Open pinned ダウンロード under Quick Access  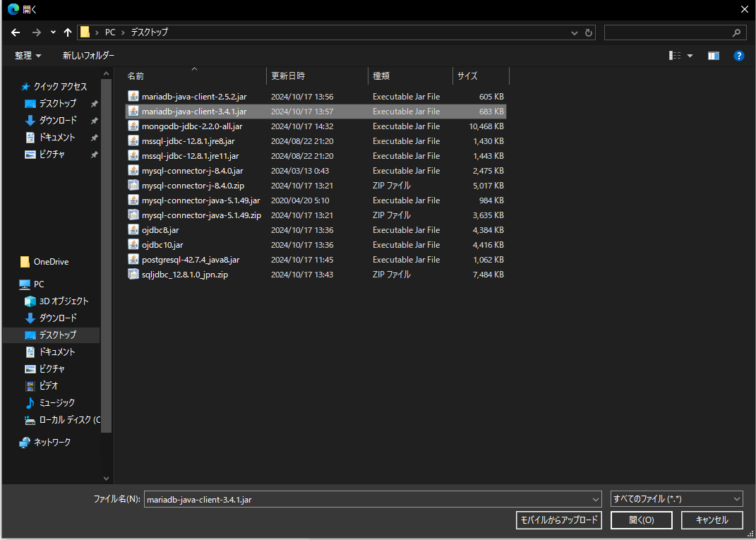click(x=51, y=121)
